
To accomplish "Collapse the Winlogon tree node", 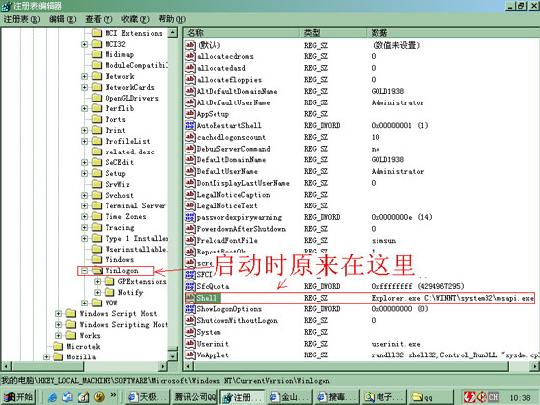I will (84, 271).
